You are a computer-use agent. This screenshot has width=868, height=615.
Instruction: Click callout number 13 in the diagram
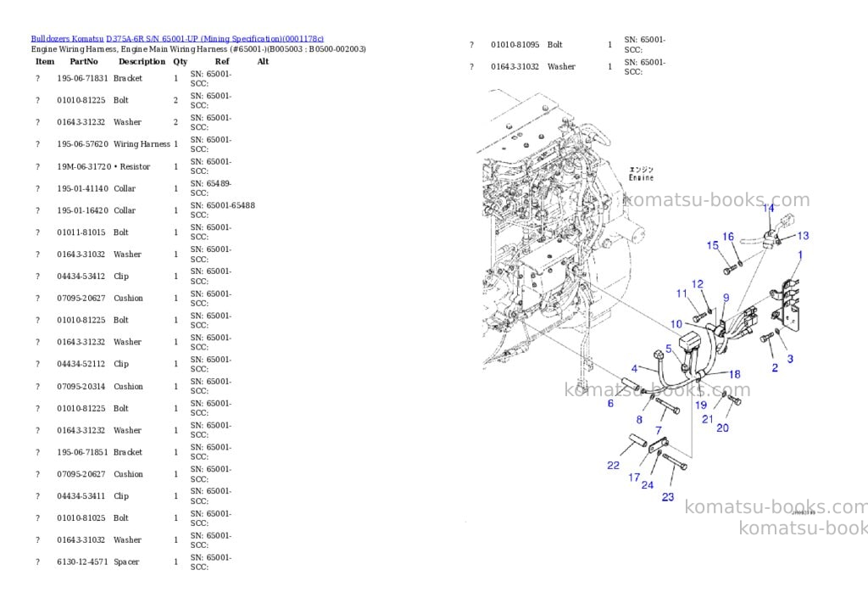pos(803,236)
